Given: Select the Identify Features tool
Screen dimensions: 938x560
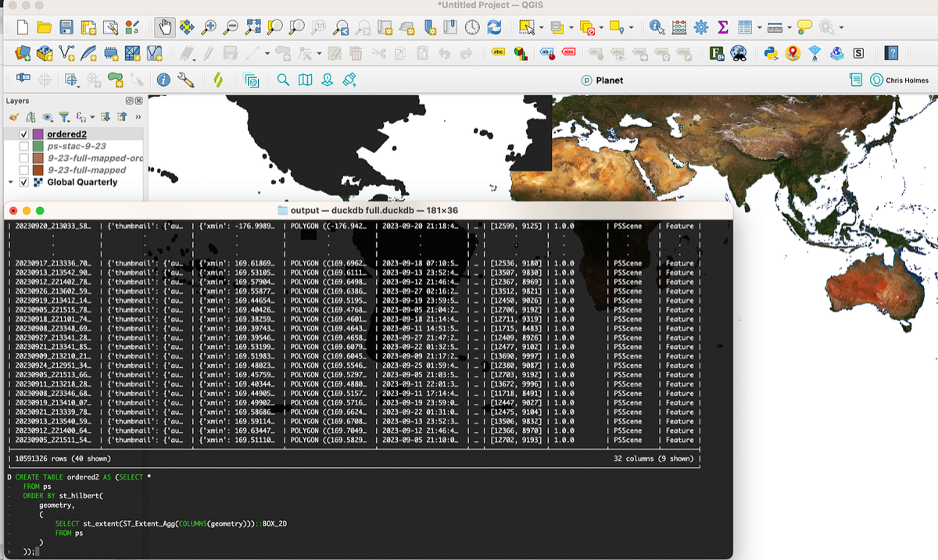Looking at the screenshot, I should coord(657,27).
